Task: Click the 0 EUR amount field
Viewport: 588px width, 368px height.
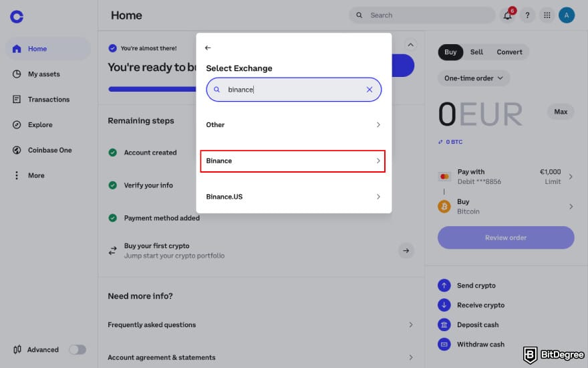Action: coord(480,114)
